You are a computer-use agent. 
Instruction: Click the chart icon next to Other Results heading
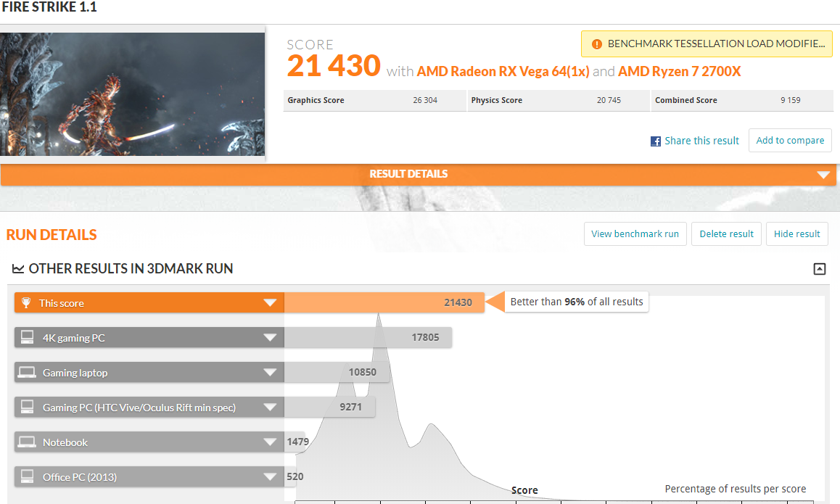pos(18,269)
